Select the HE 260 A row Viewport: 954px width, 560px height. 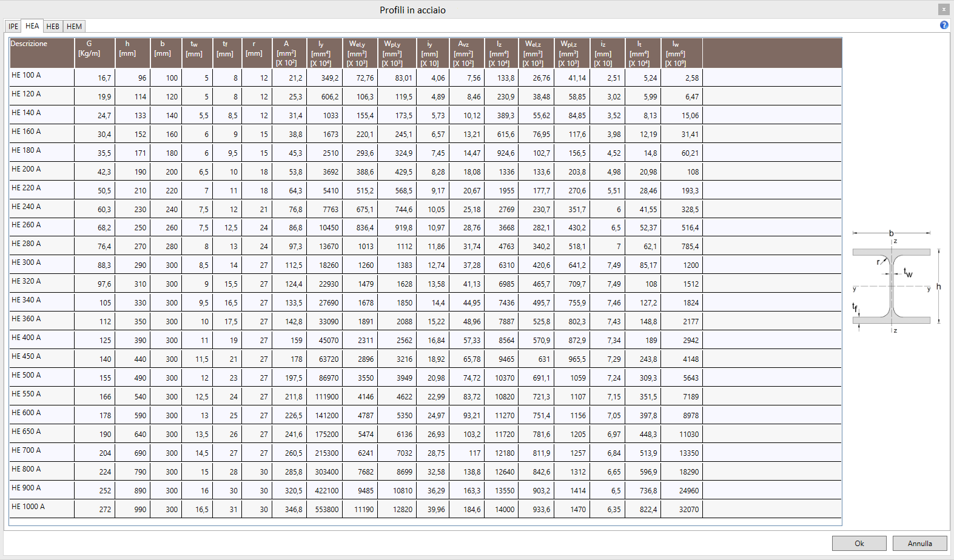point(426,227)
